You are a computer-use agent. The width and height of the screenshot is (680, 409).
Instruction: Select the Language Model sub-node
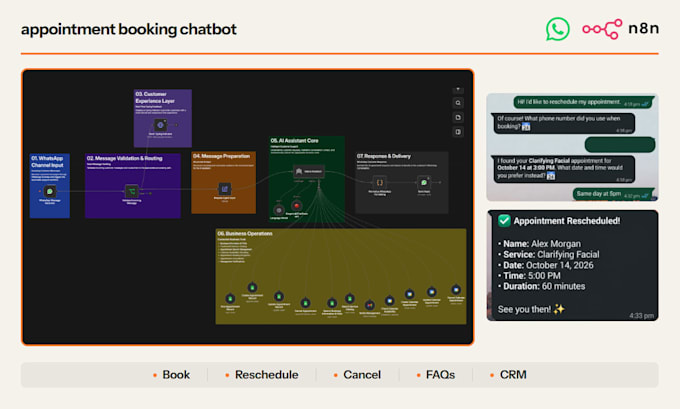point(279,210)
